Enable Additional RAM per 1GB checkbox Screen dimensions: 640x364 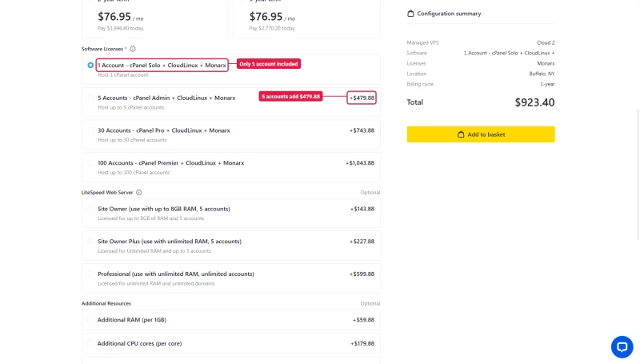tap(90, 320)
